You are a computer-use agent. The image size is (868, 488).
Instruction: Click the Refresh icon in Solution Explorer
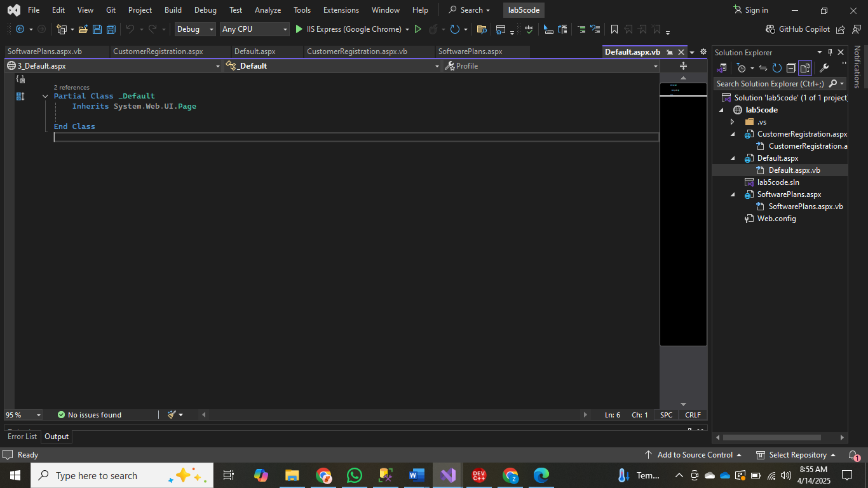point(777,68)
